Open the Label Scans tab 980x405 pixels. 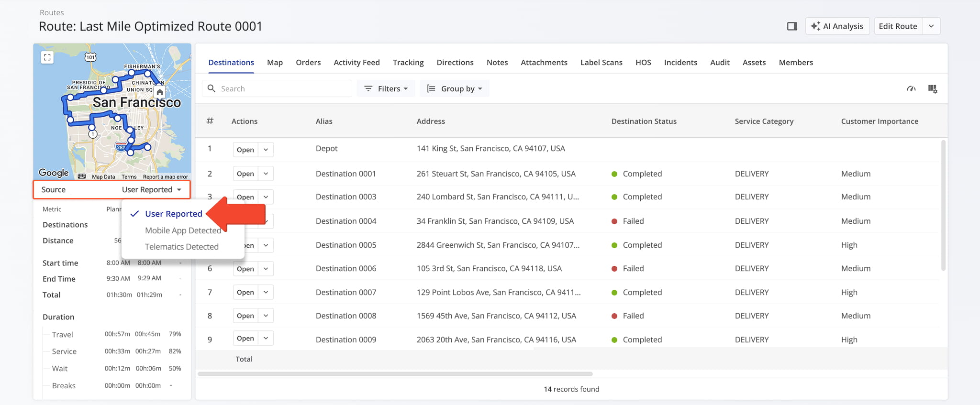pos(601,63)
